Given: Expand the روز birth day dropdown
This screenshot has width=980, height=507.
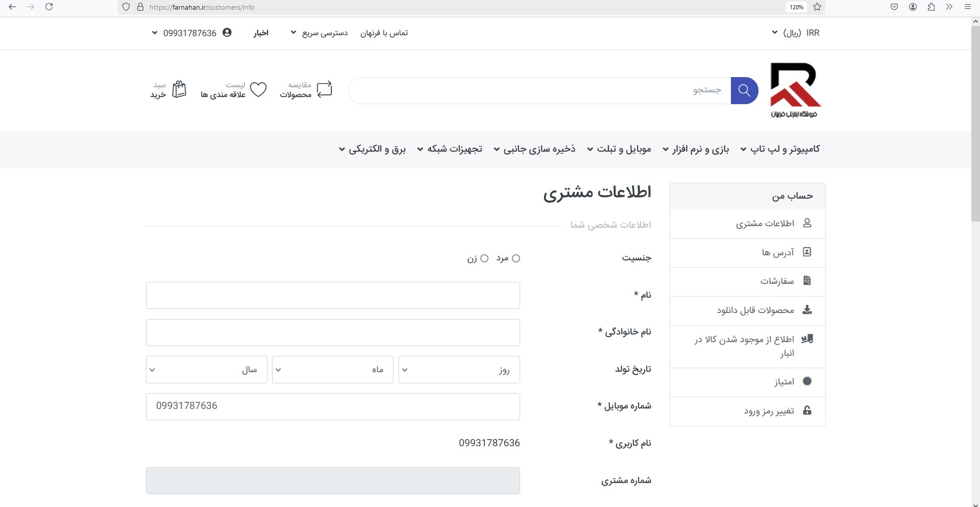Looking at the screenshot, I should [459, 370].
